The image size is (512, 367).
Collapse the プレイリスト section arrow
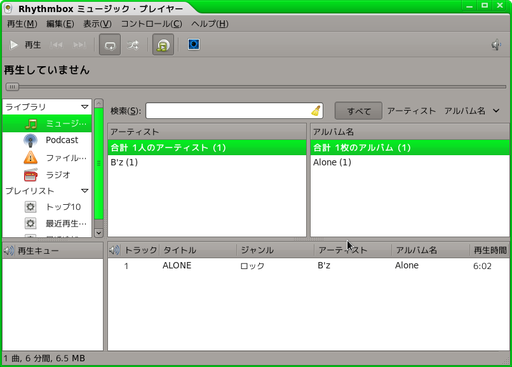84,191
